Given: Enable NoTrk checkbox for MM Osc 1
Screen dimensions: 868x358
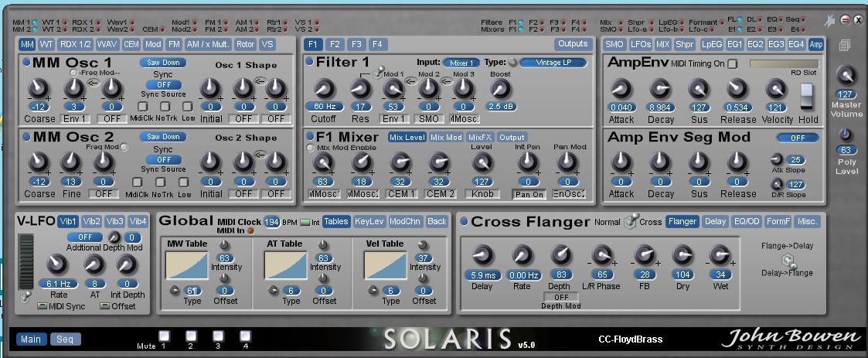Looking at the screenshot, I should pos(165,107).
